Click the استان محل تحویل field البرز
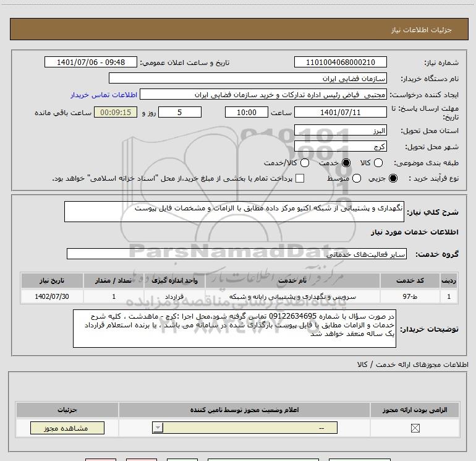The image size is (476, 461). click(340, 131)
